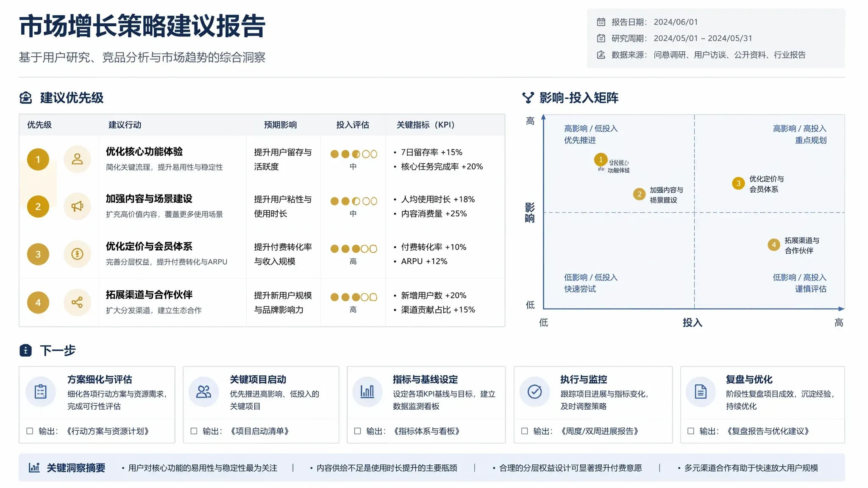The image size is (868, 488).
Task: Select matrix marker 4 拓展渠道与合作伙伴
Action: [x=774, y=245]
